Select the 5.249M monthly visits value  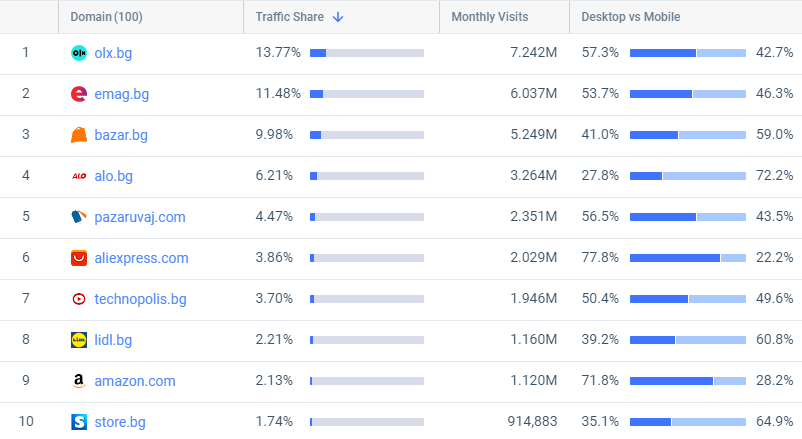533,134
